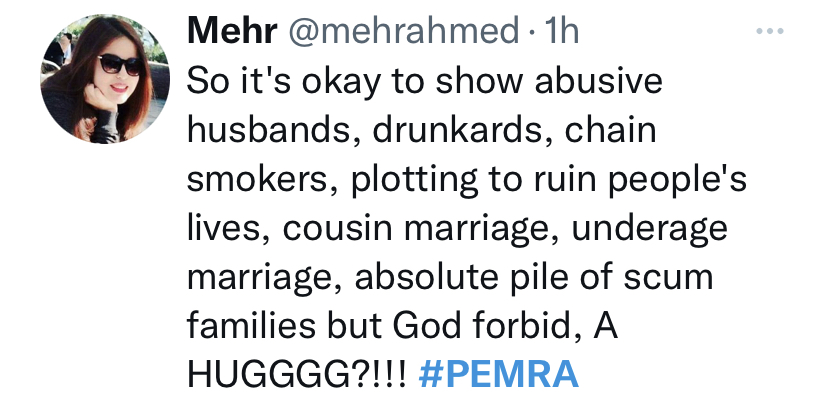Click the display name Mehr
The height and width of the screenshot is (406, 828).
point(232,32)
